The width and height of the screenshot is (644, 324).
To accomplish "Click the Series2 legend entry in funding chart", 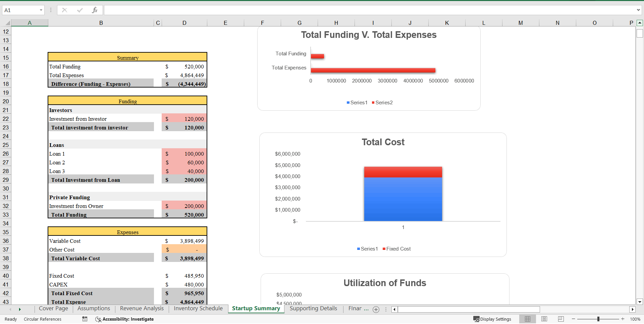I will point(382,103).
